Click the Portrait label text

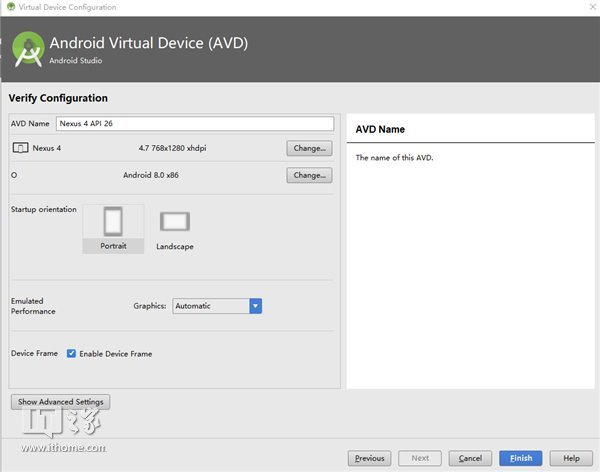point(113,246)
